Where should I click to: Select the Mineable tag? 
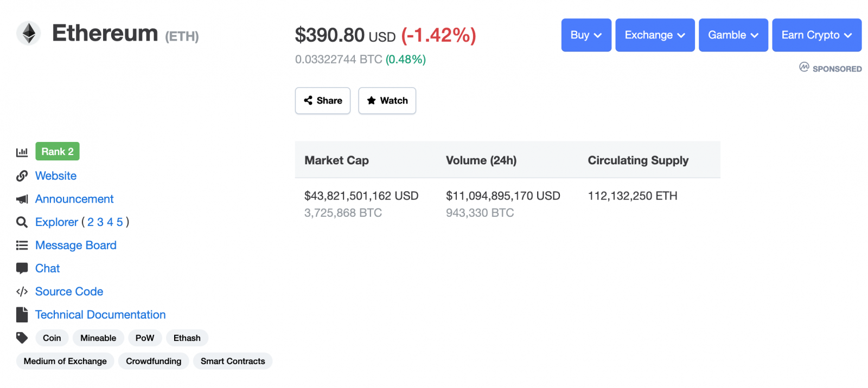pyautogui.click(x=98, y=338)
